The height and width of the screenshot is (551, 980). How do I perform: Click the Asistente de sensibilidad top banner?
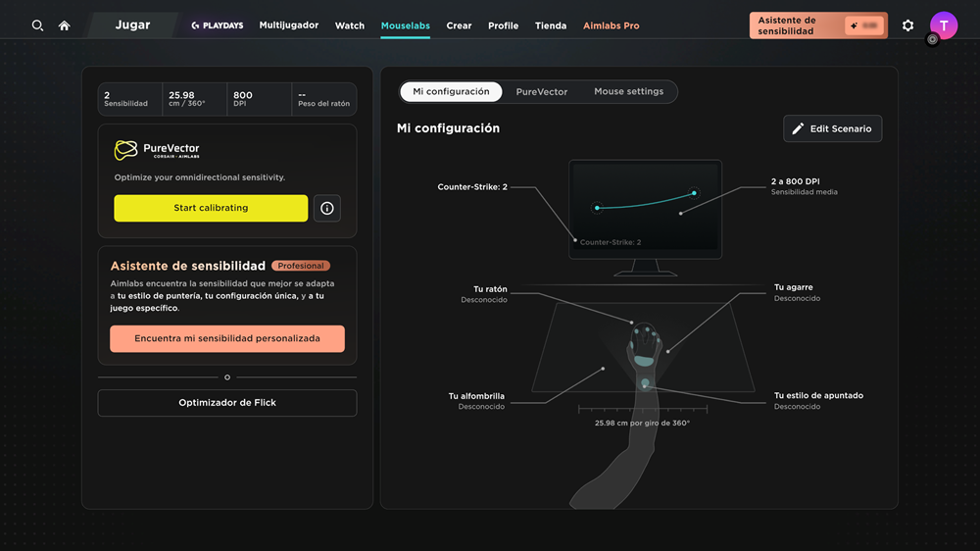pos(818,25)
